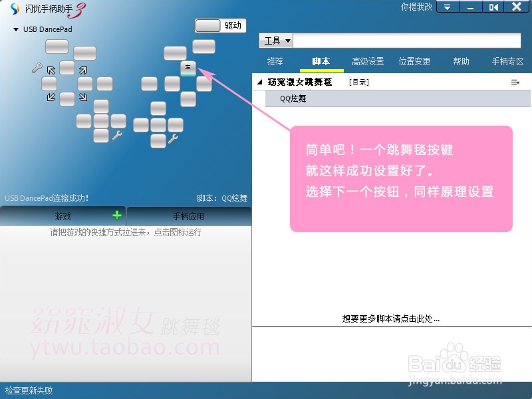The width and height of the screenshot is (532, 399).
Task: Open the 工具 dropdown
Action: (x=275, y=41)
